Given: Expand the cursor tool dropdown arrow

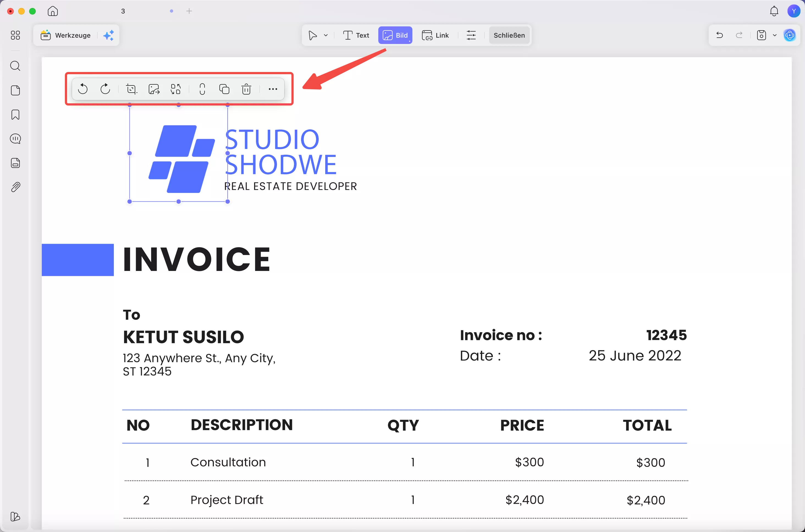Looking at the screenshot, I should point(326,35).
